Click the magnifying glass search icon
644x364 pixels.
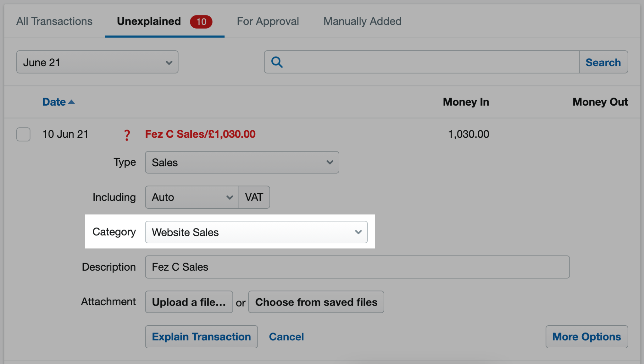277,62
